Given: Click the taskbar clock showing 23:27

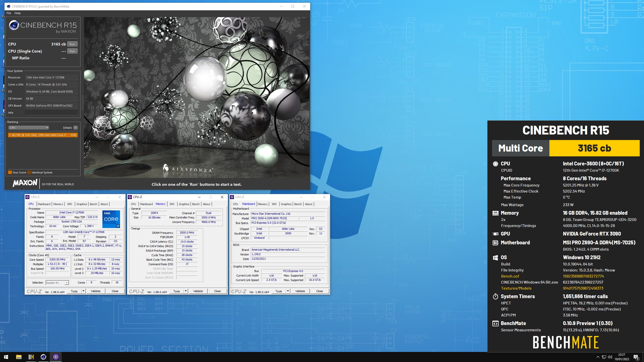Looking at the screenshot, I should (x=622, y=357).
